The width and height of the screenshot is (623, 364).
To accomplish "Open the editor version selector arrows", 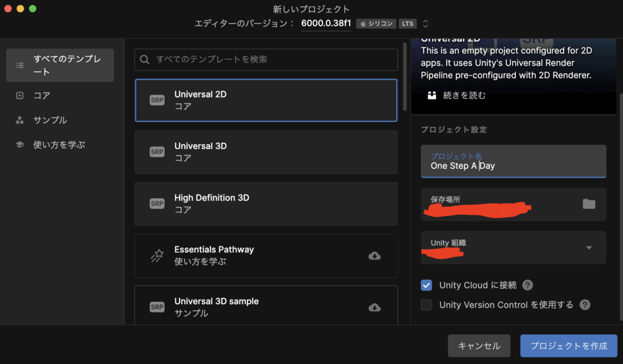I will pos(425,24).
